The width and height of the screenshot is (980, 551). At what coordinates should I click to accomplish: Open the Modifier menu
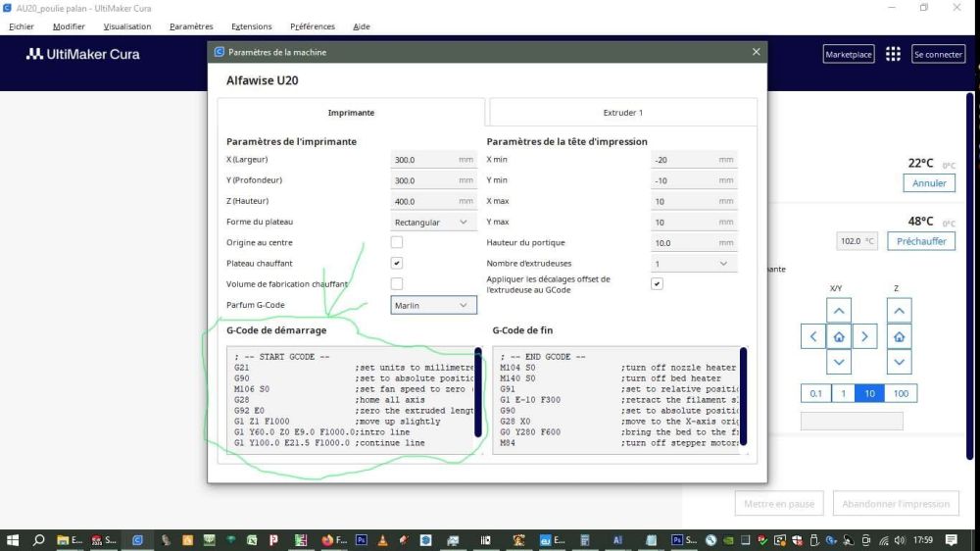pyautogui.click(x=69, y=26)
